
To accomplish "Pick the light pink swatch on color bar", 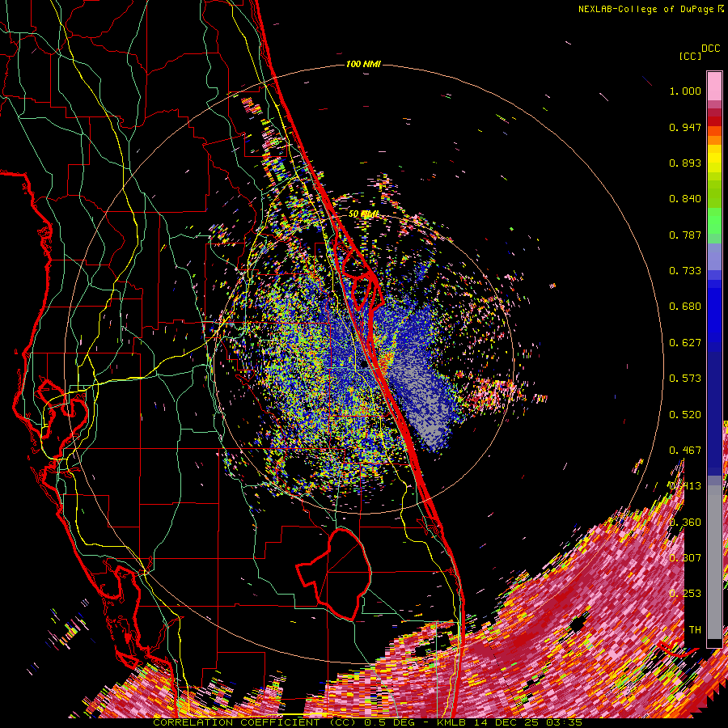I will pyautogui.click(x=714, y=86).
